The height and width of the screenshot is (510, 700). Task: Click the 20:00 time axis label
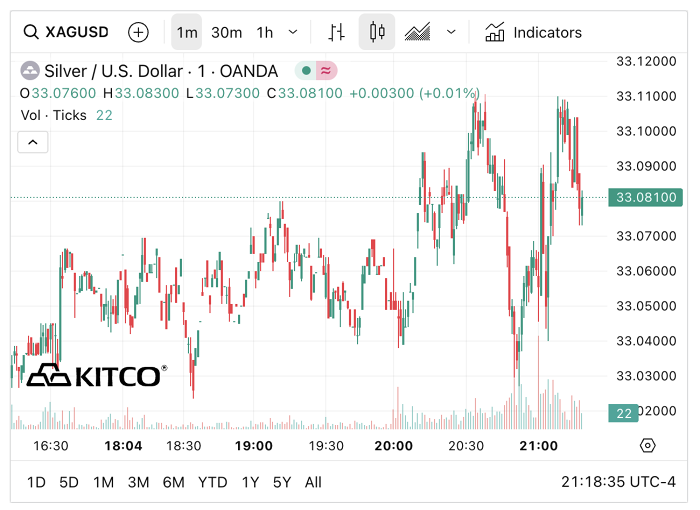click(x=393, y=446)
